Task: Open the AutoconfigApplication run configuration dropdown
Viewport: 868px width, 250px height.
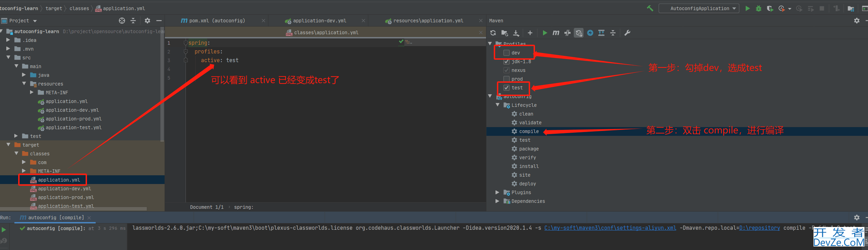Action: [699, 8]
